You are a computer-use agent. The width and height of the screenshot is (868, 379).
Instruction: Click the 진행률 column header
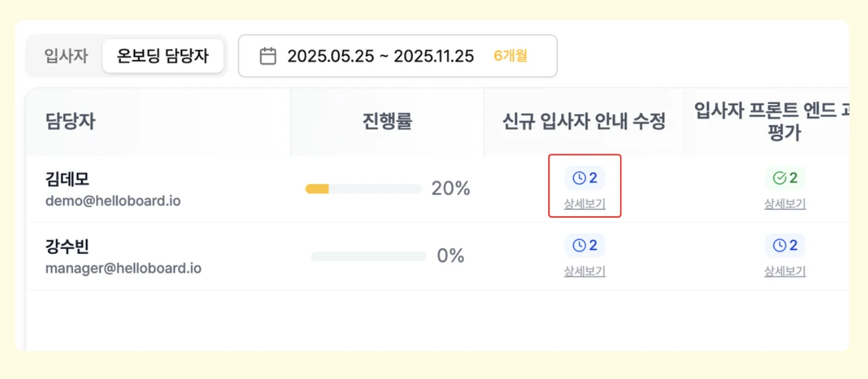387,121
